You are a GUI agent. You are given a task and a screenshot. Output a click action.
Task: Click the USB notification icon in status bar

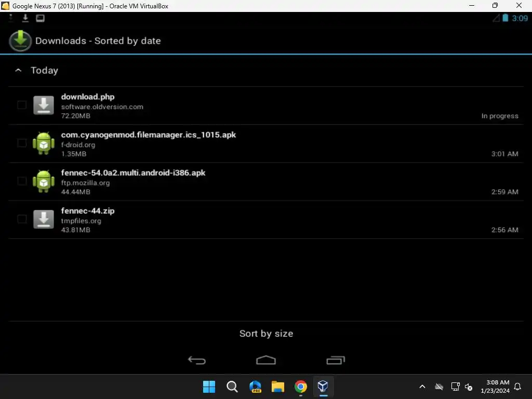[10, 18]
